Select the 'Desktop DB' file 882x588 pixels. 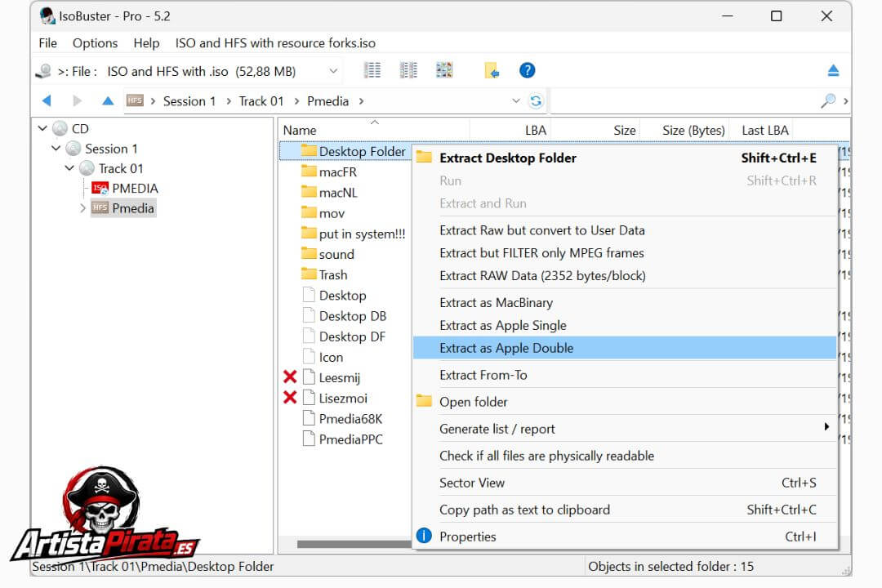[x=345, y=316]
